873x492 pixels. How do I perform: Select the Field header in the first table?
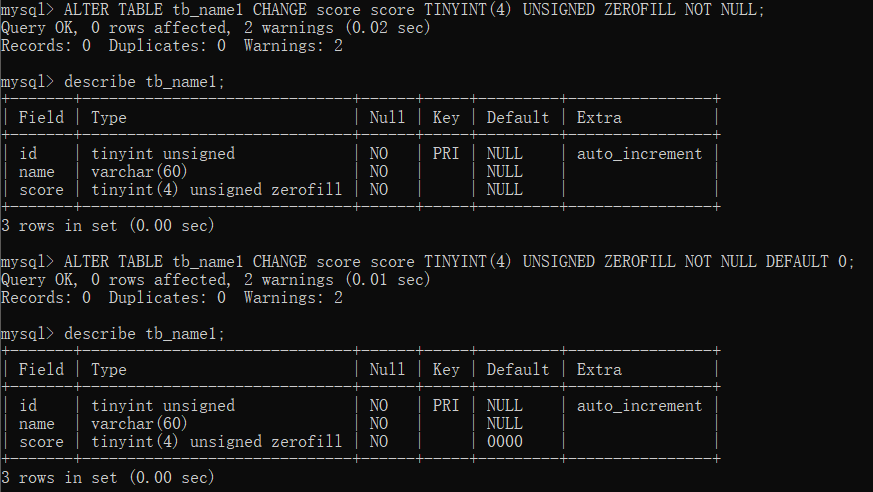pyautogui.click(x=41, y=117)
